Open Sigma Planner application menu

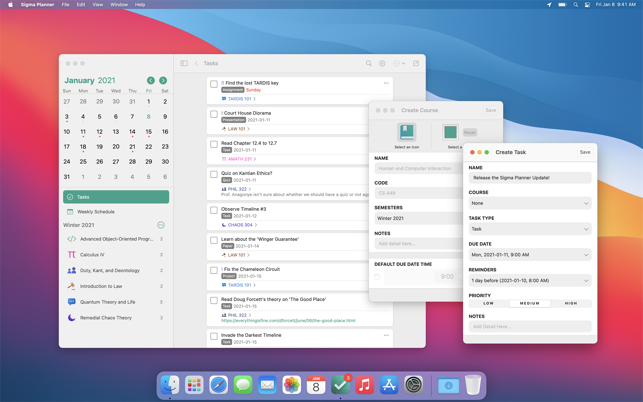pos(37,5)
